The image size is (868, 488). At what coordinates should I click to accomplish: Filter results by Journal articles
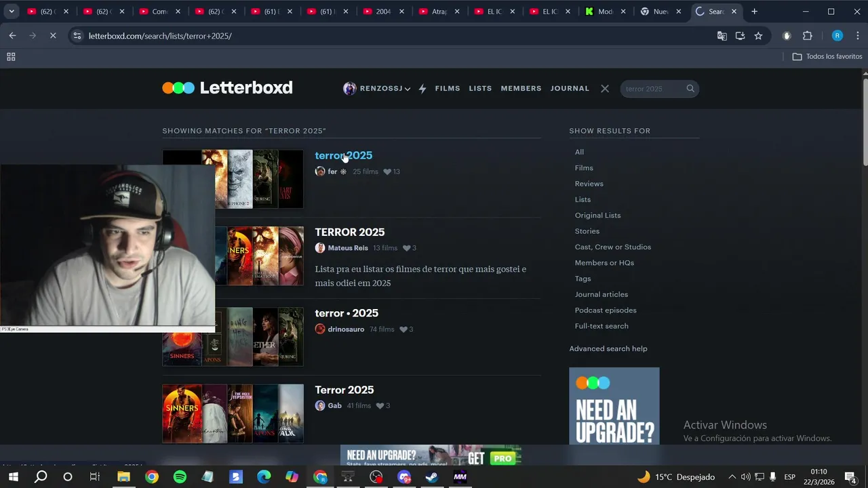tap(601, 294)
